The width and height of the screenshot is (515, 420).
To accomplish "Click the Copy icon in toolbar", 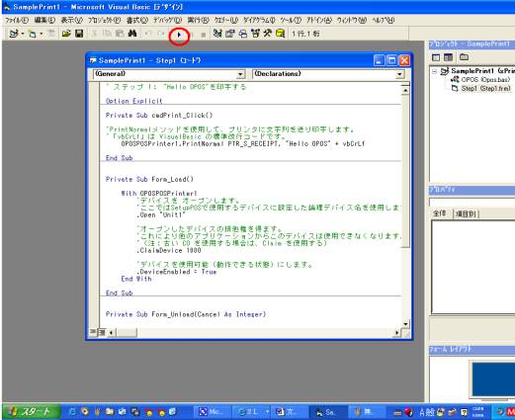I will (107, 34).
